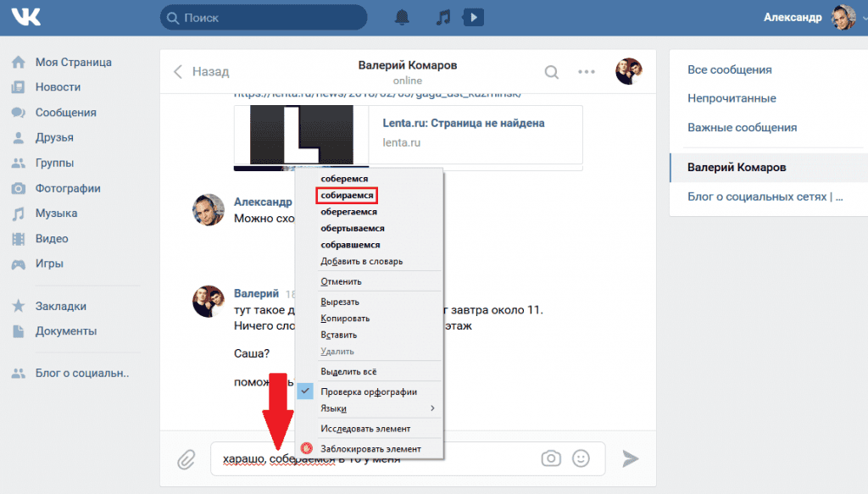The image size is (868, 494).
Task: Click the header video player icon
Action: pos(473,17)
